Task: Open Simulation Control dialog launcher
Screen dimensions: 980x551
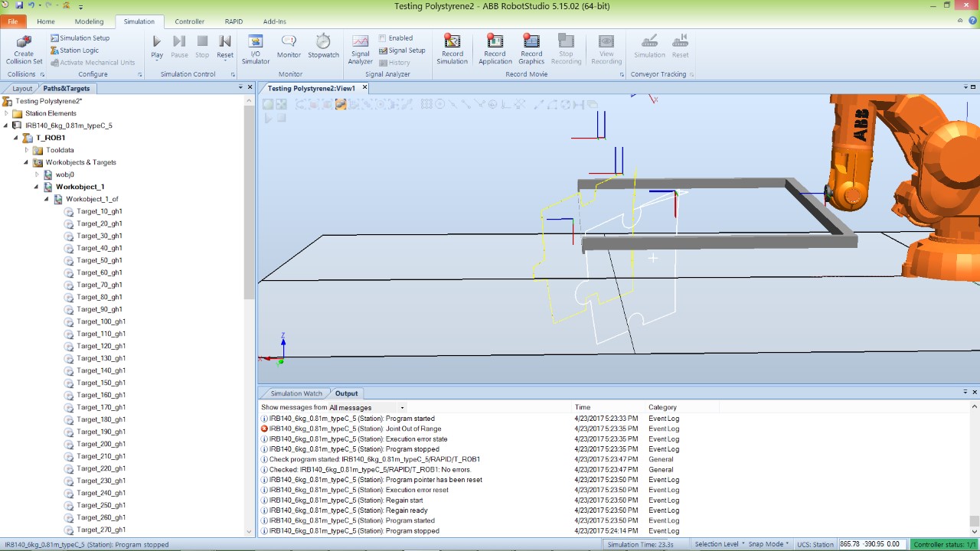Action: [x=233, y=75]
